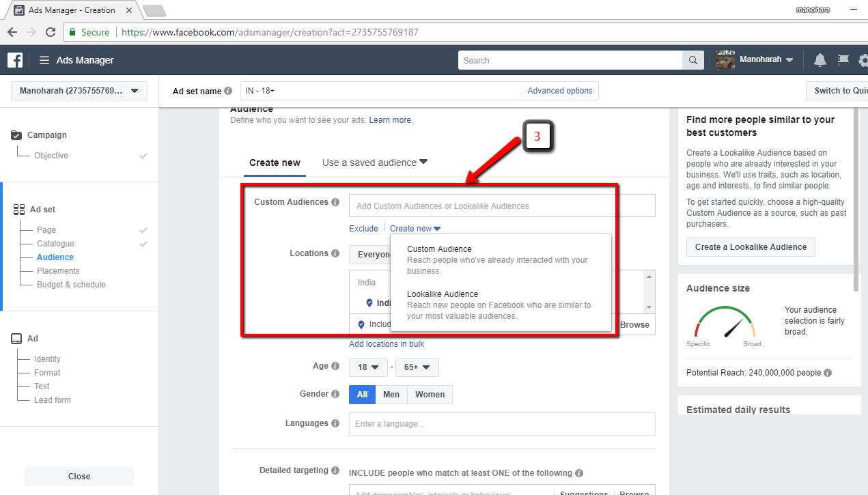
Task: Go to Budget & schedule in sidebar
Action: (x=71, y=285)
